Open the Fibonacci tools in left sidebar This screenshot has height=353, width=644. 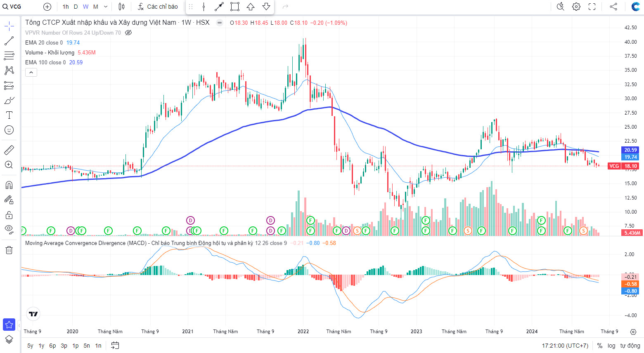9,56
